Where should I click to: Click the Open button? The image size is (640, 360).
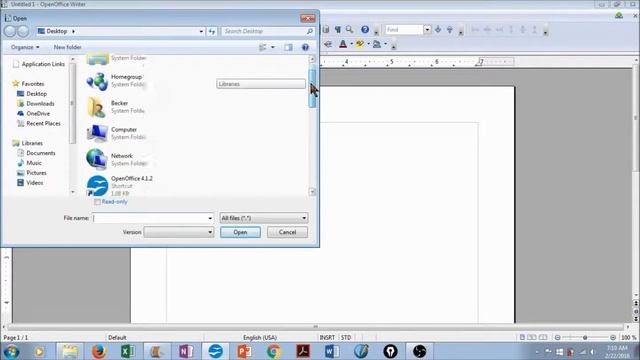click(240, 232)
